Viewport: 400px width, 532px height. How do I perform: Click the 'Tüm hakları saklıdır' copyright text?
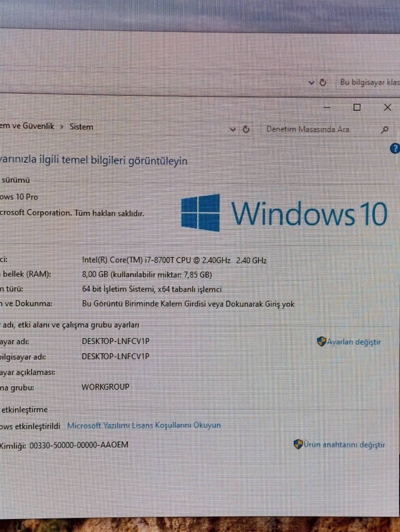(109, 214)
